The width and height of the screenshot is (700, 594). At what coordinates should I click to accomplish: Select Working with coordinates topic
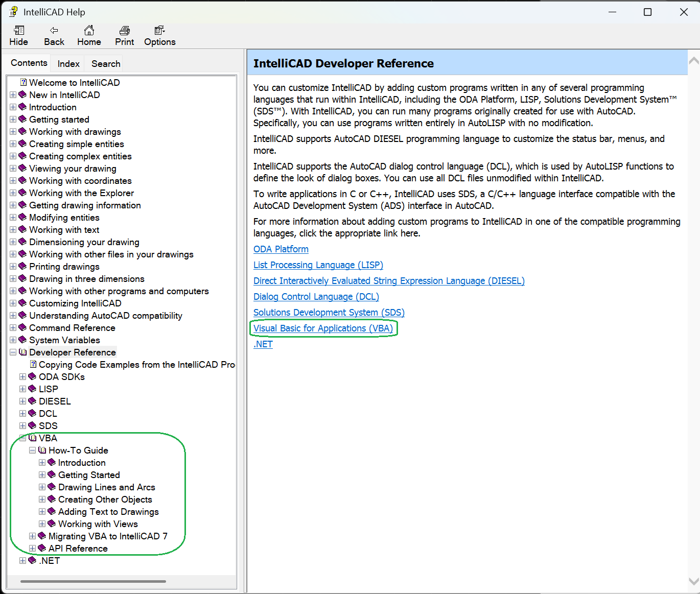[x=80, y=181]
